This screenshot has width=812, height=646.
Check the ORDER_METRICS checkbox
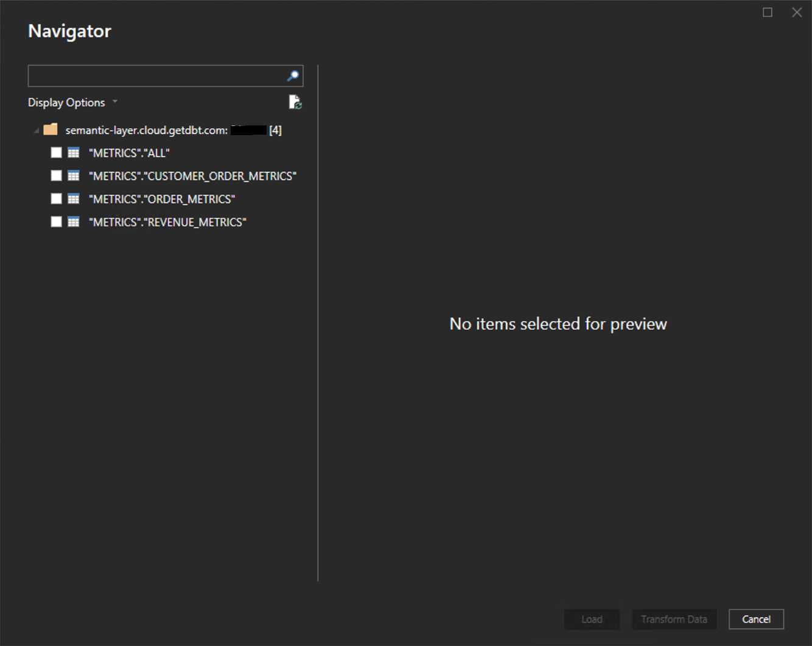pos(56,198)
